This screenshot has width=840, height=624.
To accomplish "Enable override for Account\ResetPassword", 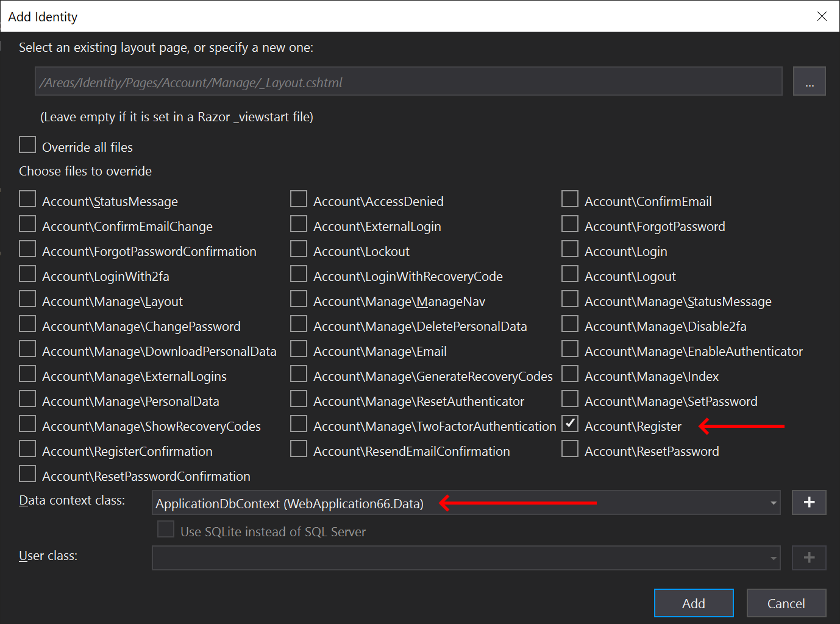I will (569, 448).
